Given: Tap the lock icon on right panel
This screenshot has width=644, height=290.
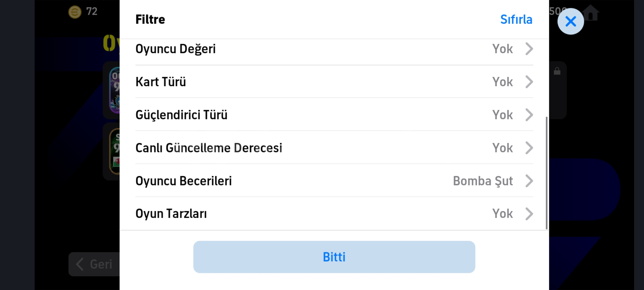Looking at the screenshot, I should click(x=557, y=71).
